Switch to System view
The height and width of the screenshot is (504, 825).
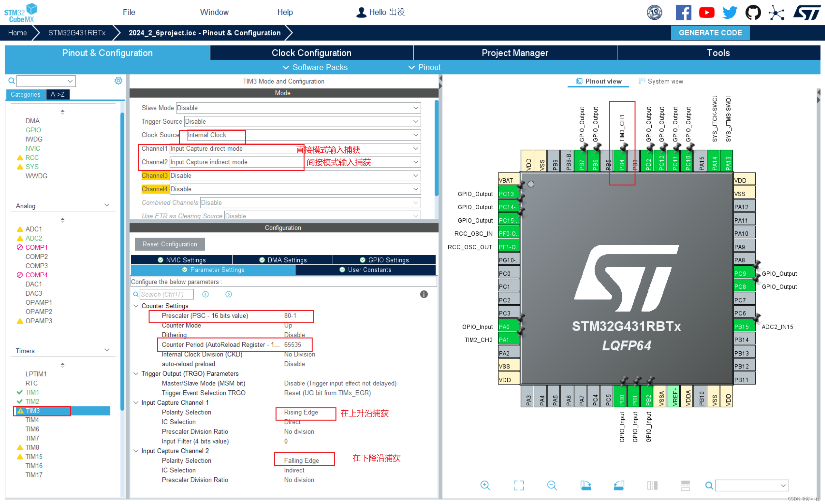pyautogui.click(x=661, y=81)
